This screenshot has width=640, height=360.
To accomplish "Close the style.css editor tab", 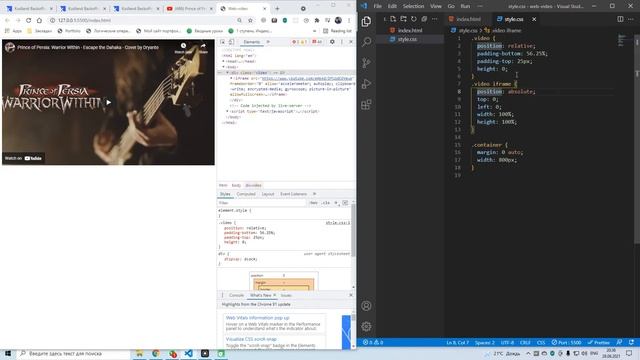I will [x=534, y=19].
